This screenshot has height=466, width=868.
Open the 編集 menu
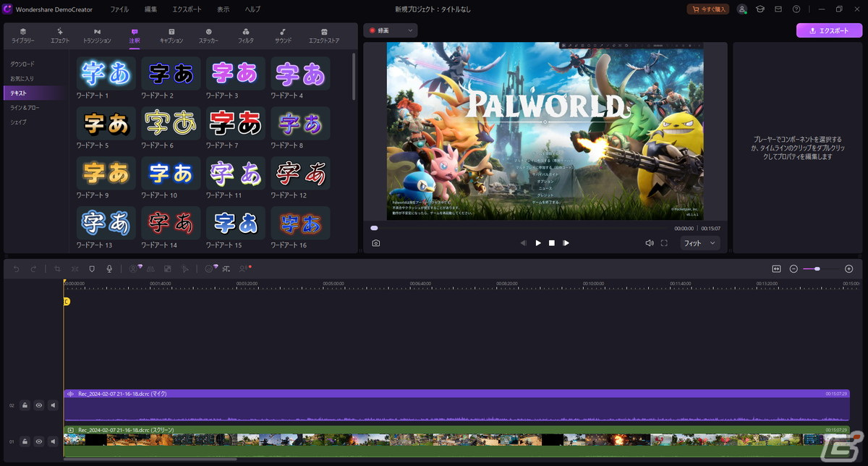pyautogui.click(x=150, y=9)
